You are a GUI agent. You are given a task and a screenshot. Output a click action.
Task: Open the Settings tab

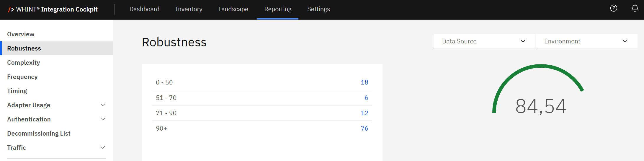318,9
